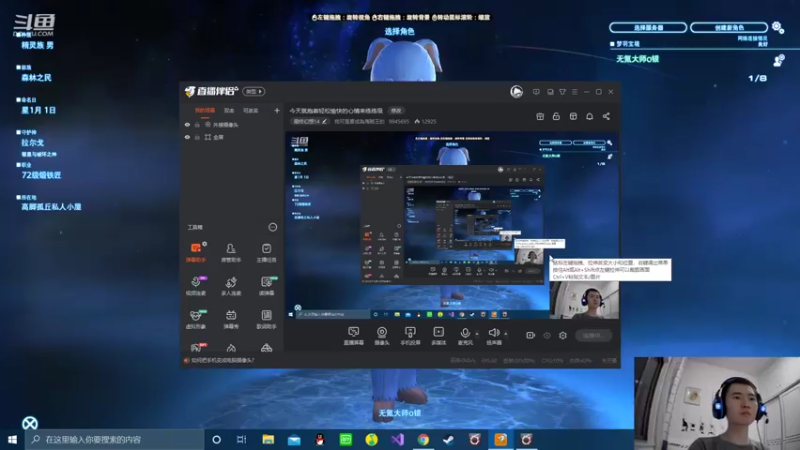This screenshot has height=450, width=800.
Task: Click the Windows search box
Action: (114, 439)
